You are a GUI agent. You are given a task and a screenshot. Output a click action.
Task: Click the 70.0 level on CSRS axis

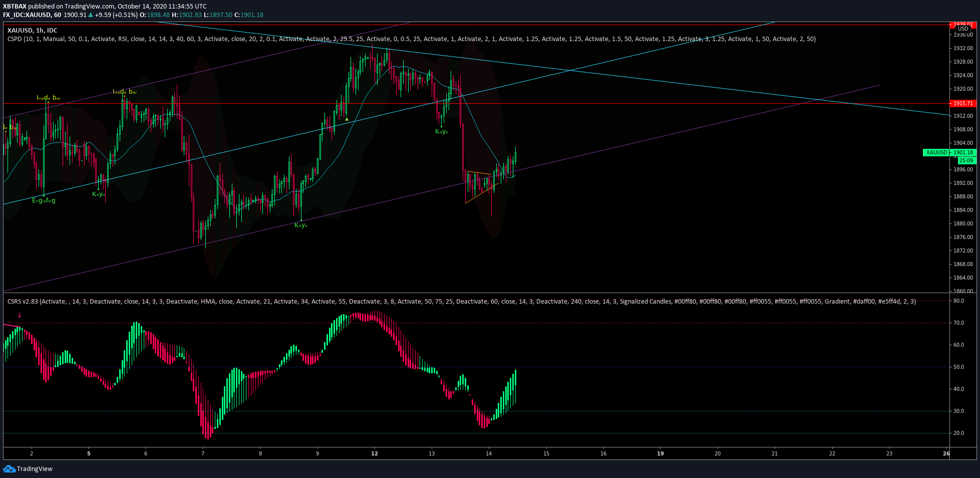[x=958, y=323]
